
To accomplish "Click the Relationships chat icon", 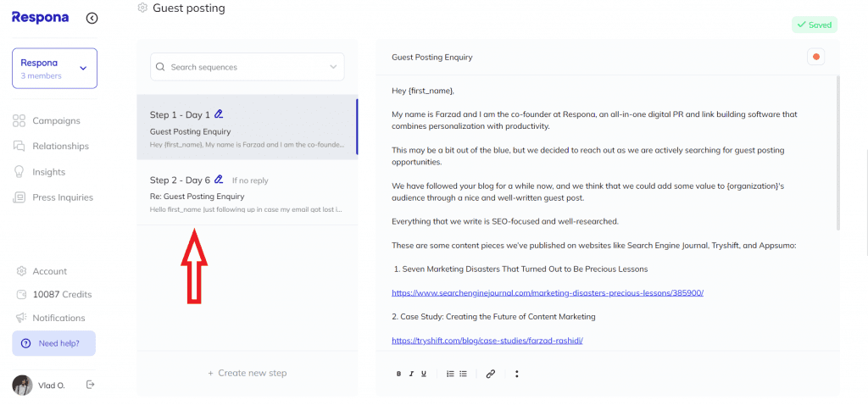I will click(19, 146).
